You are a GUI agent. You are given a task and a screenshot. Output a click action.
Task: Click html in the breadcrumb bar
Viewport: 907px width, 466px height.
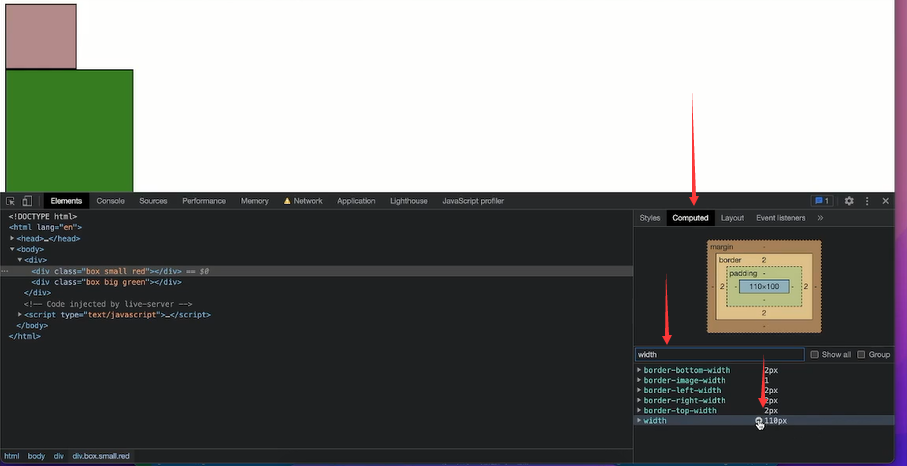[x=12, y=456]
